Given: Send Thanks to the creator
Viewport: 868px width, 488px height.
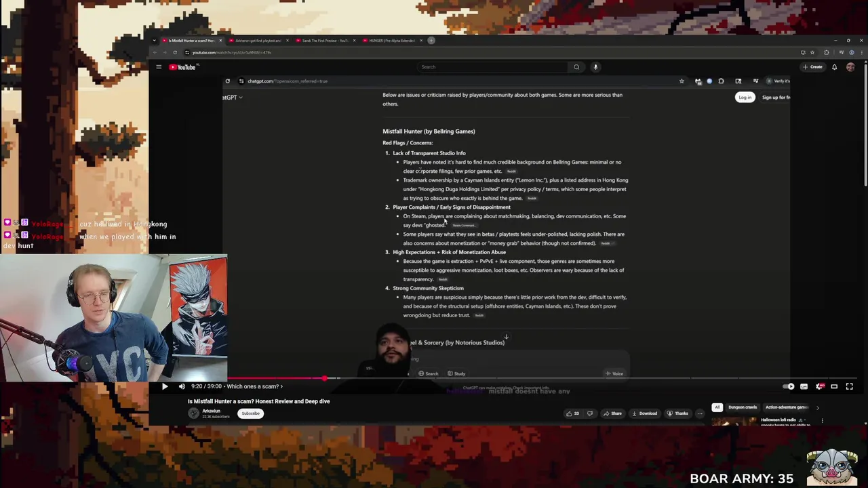Looking at the screenshot, I should 678,413.
